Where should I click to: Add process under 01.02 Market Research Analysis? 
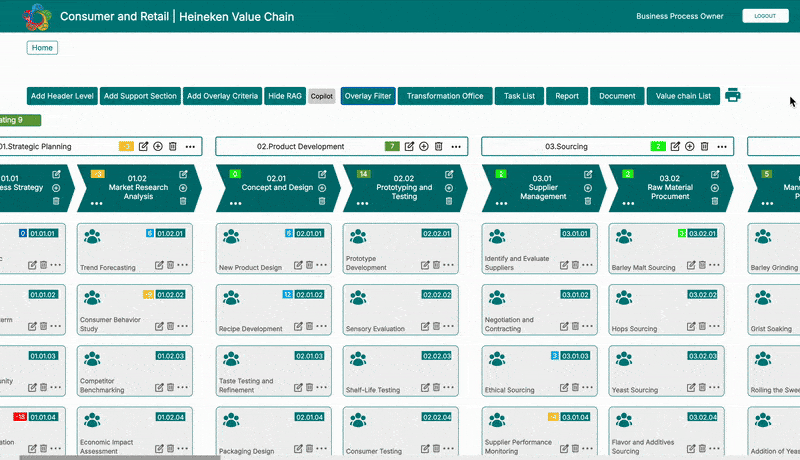(x=183, y=188)
